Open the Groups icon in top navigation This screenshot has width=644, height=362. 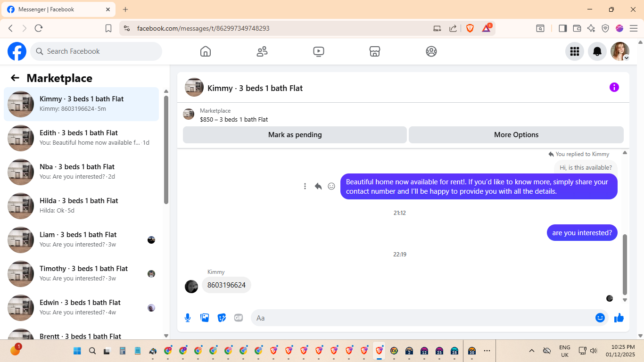coord(431,51)
